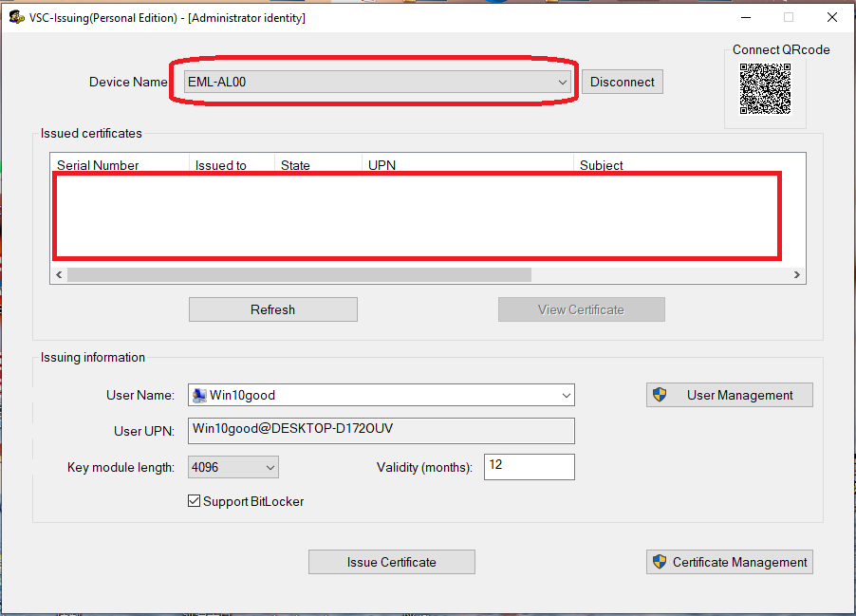Click the shield icon on Certificate Management
856x616 pixels.
[660, 562]
